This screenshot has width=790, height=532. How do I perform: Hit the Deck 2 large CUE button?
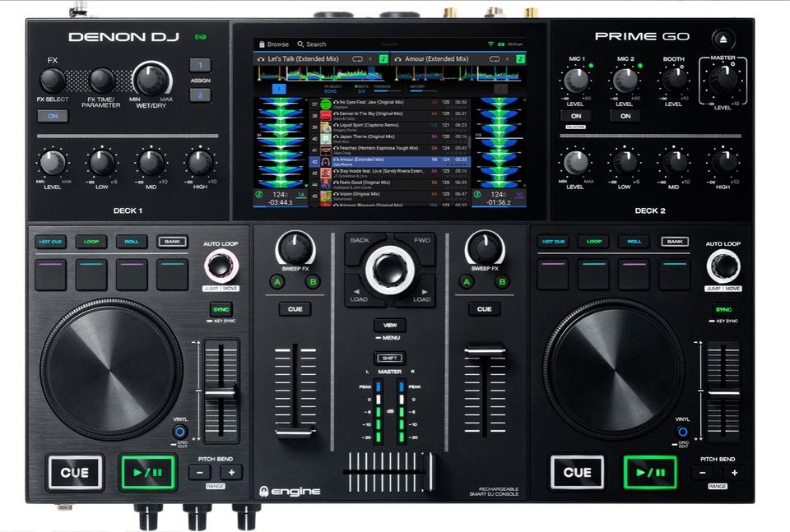(x=578, y=473)
